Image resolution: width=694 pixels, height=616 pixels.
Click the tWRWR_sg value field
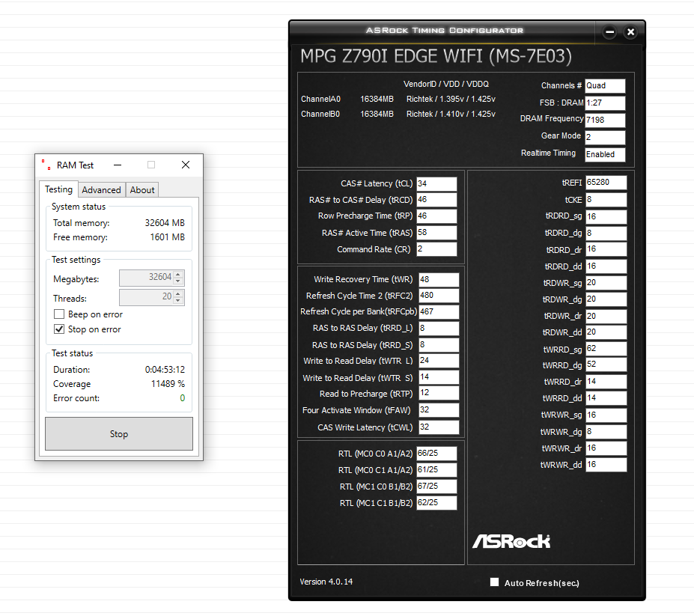pyautogui.click(x=606, y=415)
